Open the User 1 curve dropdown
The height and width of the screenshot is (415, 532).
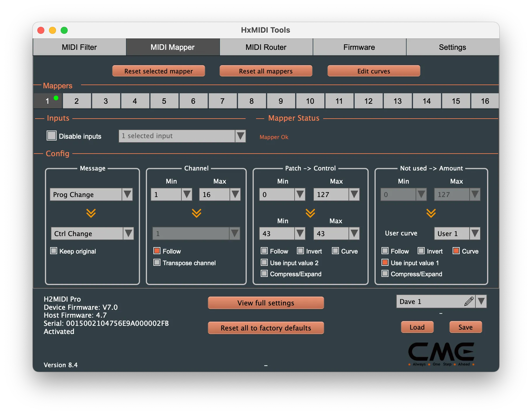tap(475, 233)
